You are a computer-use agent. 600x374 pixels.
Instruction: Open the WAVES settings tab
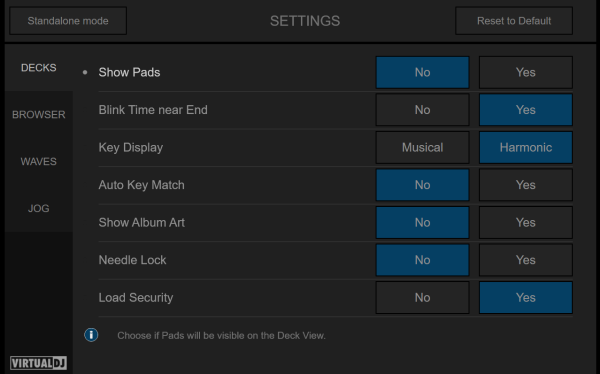[39, 162]
